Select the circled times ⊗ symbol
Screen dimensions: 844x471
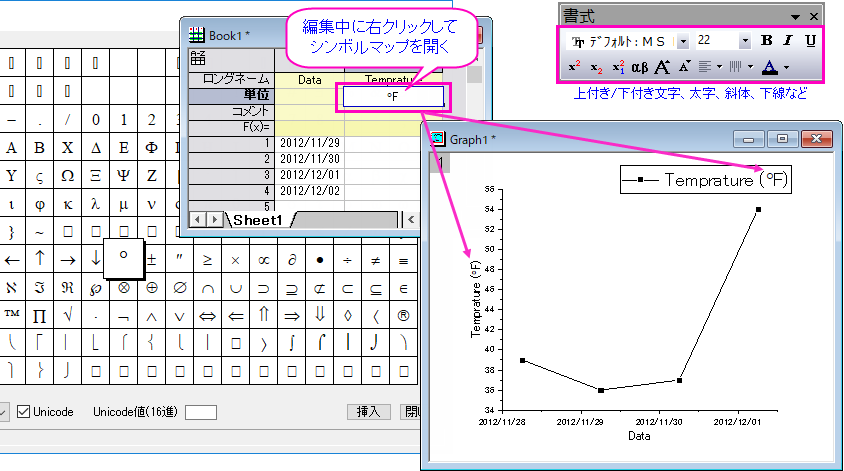pyautogui.click(x=124, y=288)
